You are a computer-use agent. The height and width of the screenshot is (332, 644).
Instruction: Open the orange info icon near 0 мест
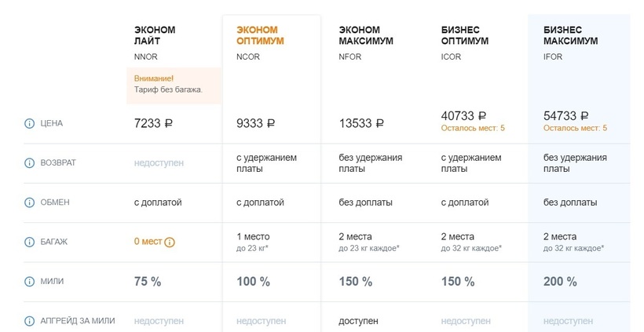point(170,242)
